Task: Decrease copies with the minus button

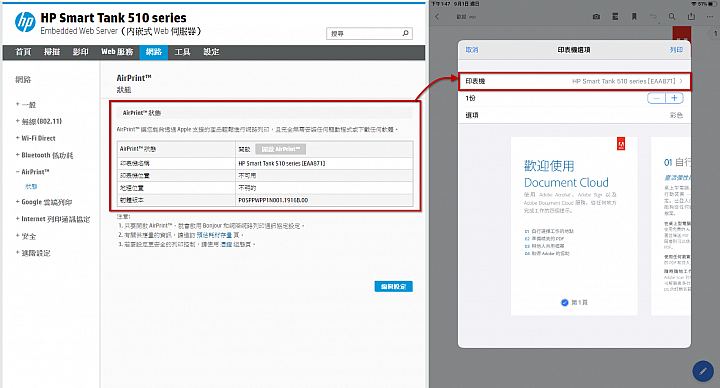Action: pyautogui.click(x=656, y=98)
